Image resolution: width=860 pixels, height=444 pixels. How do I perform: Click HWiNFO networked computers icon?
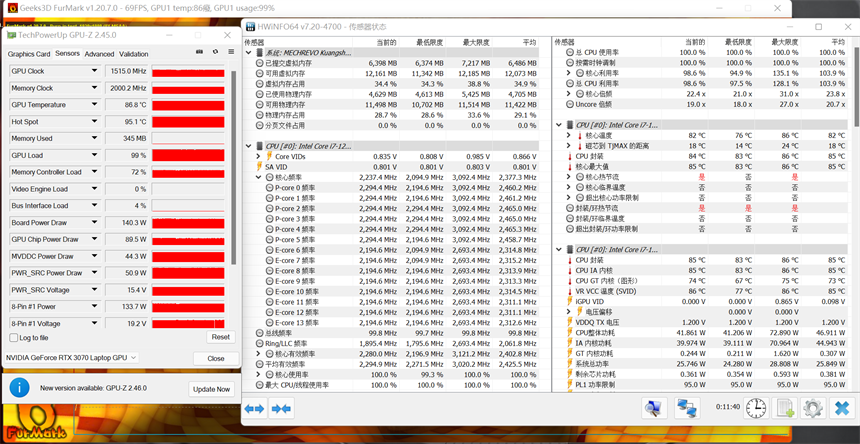687,408
